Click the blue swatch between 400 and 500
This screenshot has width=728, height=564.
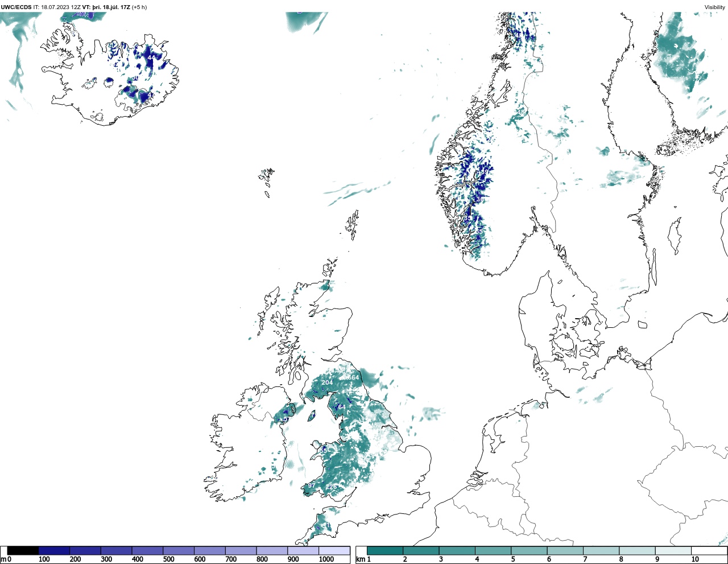147,551
